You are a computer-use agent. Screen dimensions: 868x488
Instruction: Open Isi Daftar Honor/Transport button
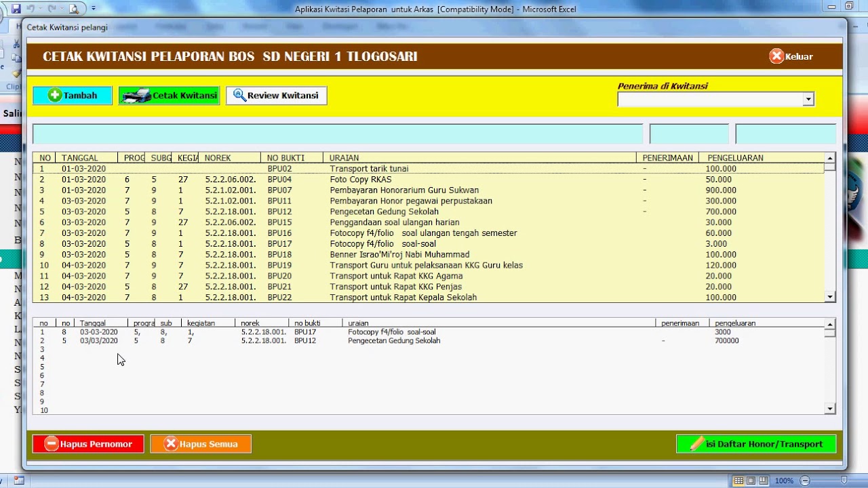click(x=756, y=444)
